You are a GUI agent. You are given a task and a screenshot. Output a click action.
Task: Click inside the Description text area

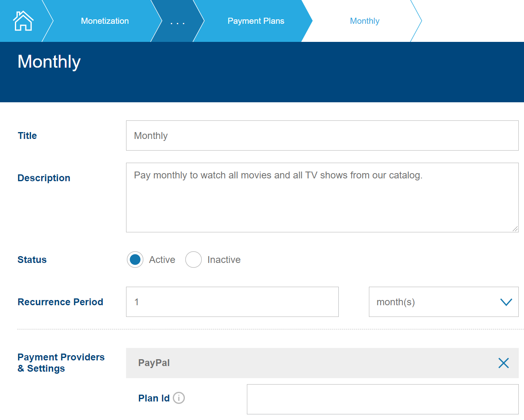point(322,197)
